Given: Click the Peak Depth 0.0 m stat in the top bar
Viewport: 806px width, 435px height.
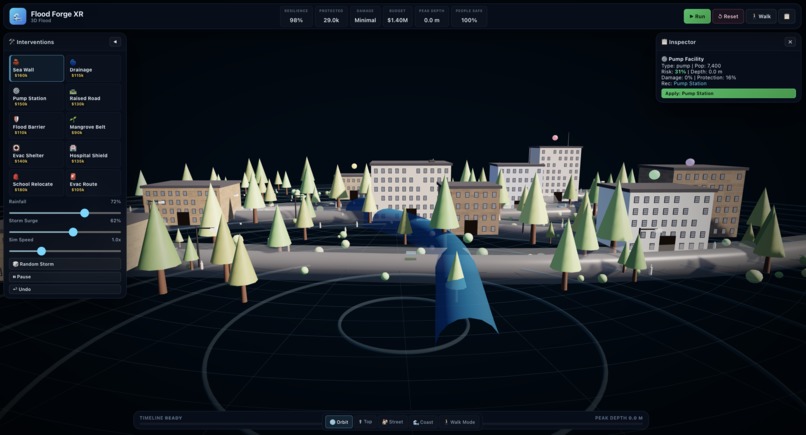Looking at the screenshot, I should tap(431, 16).
